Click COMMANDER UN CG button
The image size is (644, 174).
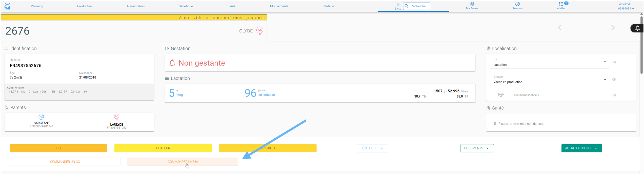(65, 162)
